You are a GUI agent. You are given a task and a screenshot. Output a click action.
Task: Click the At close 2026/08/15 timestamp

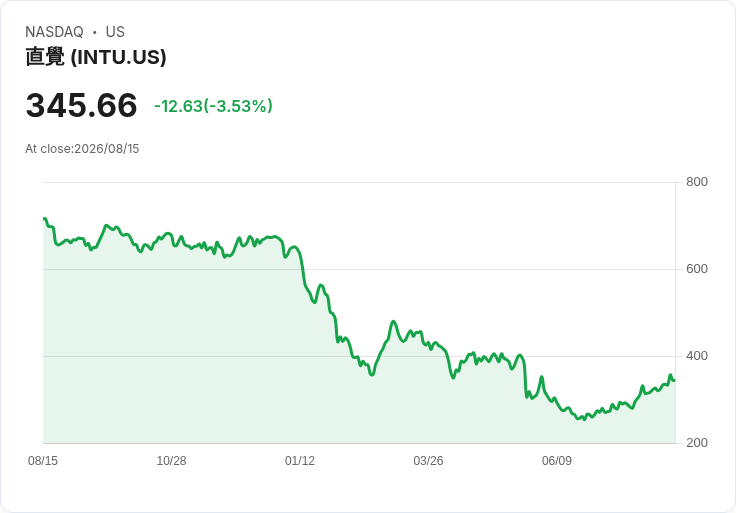pyautogui.click(x=82, y=149)
